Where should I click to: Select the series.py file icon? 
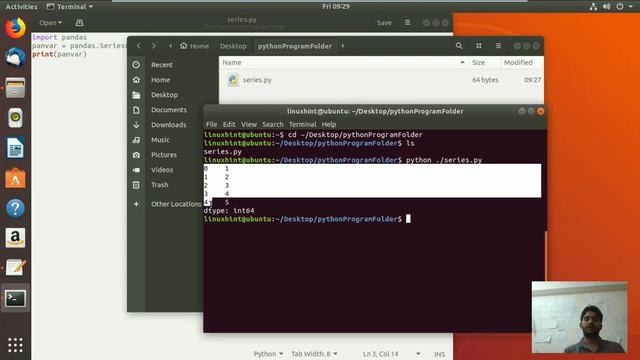[x=233, y=80]
